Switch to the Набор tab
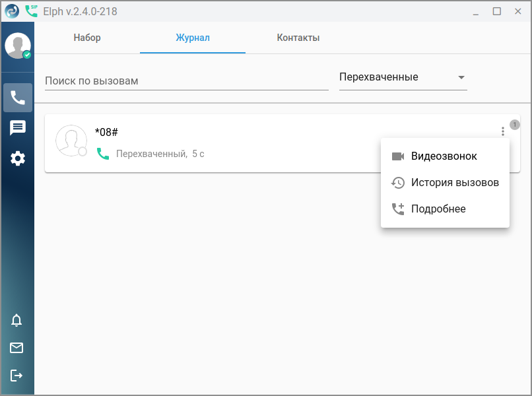This screenshot has height=396, width=532. pos(87,38)
